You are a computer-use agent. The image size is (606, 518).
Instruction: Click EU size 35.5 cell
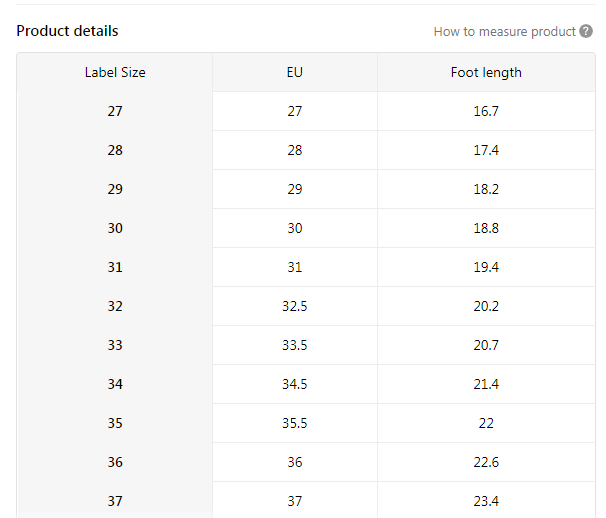[x=294, y=423]
